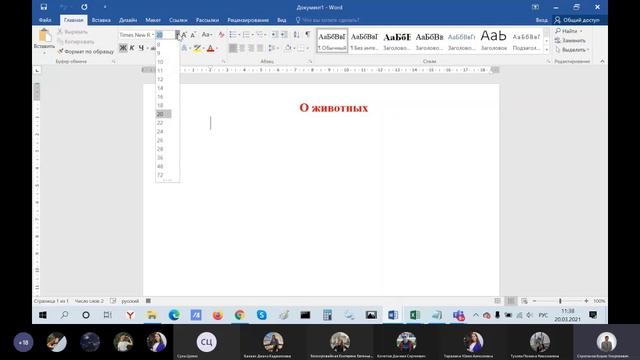The height and width of the screenshot is (360, 640).
Task: Toggle Center alignment button
Action: 242,48
